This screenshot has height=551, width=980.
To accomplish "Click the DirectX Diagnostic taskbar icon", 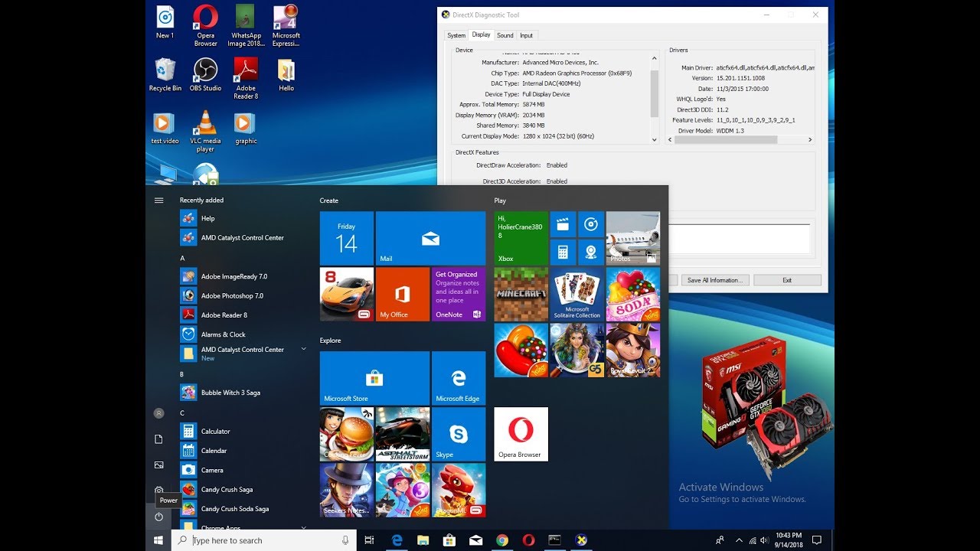I will click(582, 540).
